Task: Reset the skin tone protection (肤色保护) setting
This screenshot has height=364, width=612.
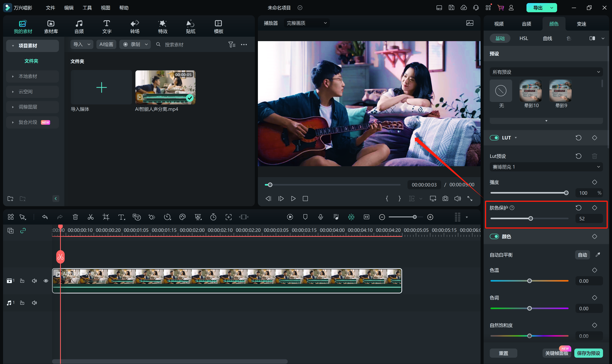Action: [x=578, y=208]
